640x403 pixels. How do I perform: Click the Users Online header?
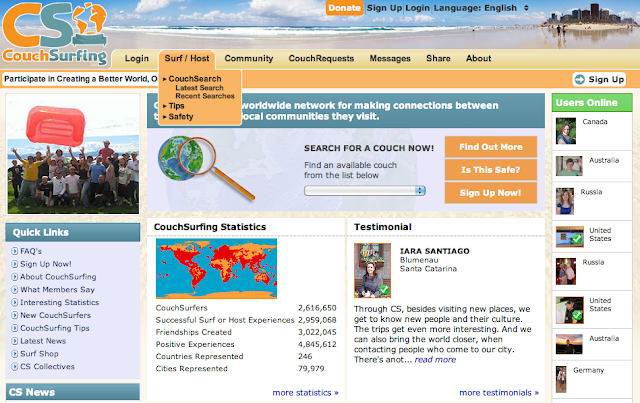[x=592, y=102]
